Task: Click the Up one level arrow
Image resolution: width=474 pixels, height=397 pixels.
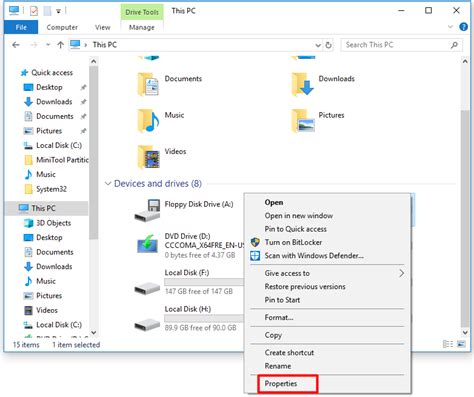Action: 60,45
